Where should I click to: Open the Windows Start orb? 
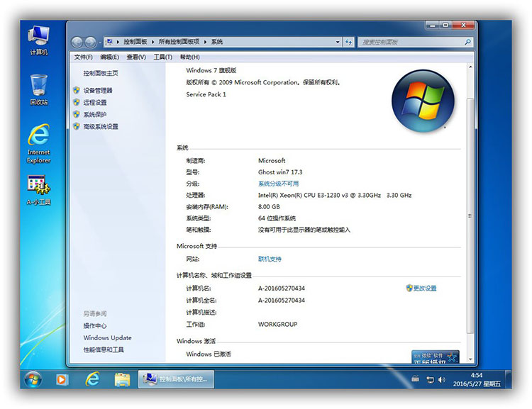(33, 379)
